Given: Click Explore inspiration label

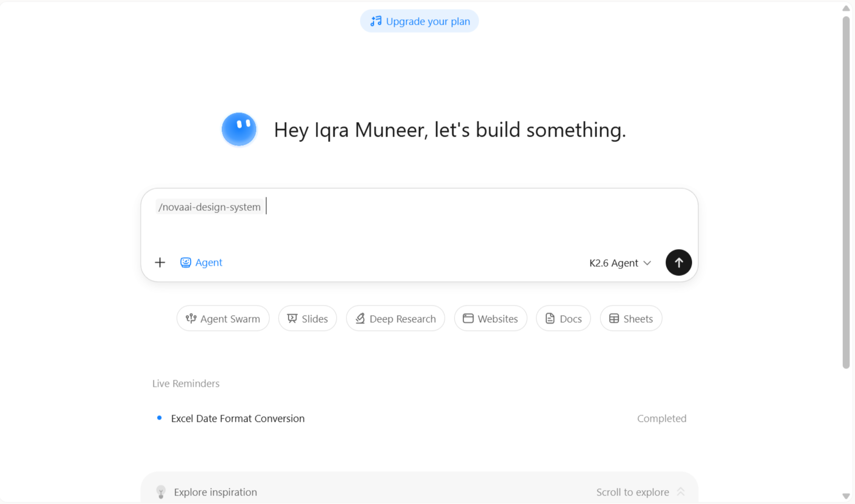Looking at the screenshot, I should (x=215, y=492).
